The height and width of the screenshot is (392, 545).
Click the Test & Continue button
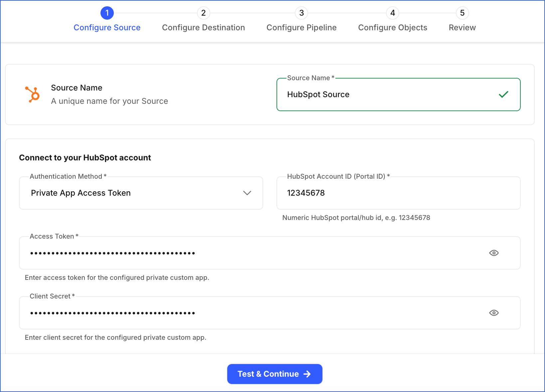(x=274, y=374)
